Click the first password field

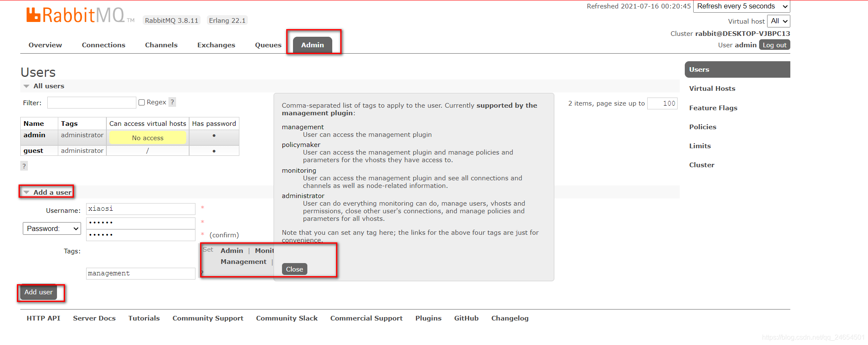[x=141, y=223]
